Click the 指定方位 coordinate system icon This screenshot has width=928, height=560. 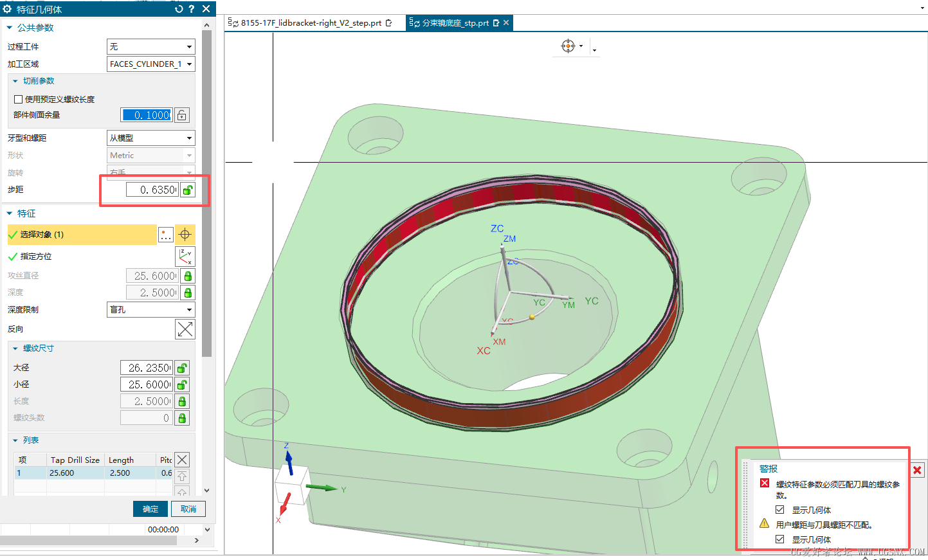click(x=185, y=257)
